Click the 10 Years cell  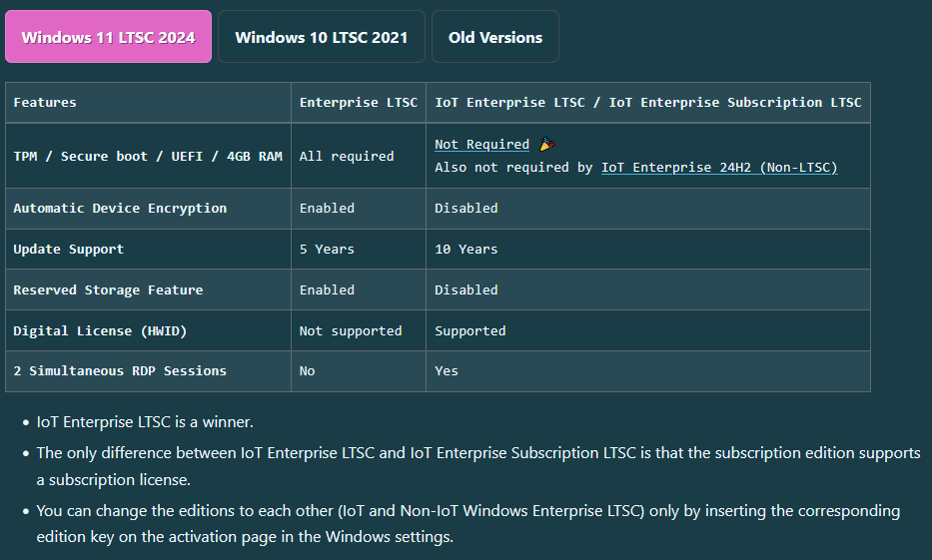[x=648, y=250]
